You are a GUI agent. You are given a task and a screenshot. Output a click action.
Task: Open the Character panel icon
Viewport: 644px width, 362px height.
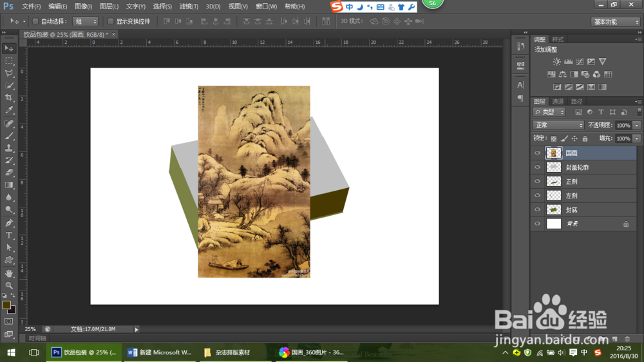520,85
